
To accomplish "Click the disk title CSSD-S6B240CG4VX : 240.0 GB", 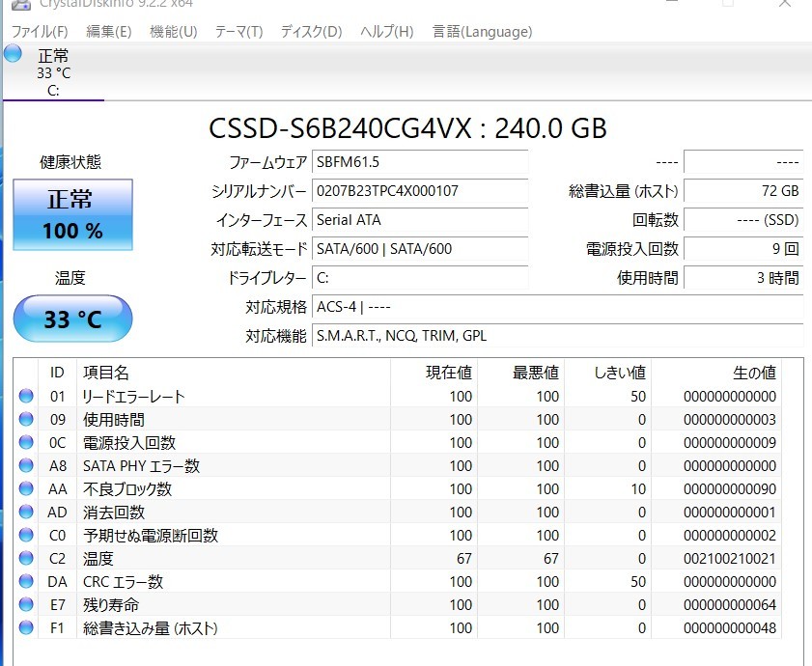I will coord(407,128).
